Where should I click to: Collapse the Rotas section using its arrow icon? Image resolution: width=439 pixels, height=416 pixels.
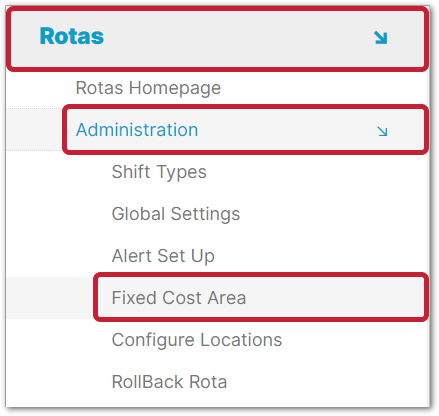tap(380, 38)
